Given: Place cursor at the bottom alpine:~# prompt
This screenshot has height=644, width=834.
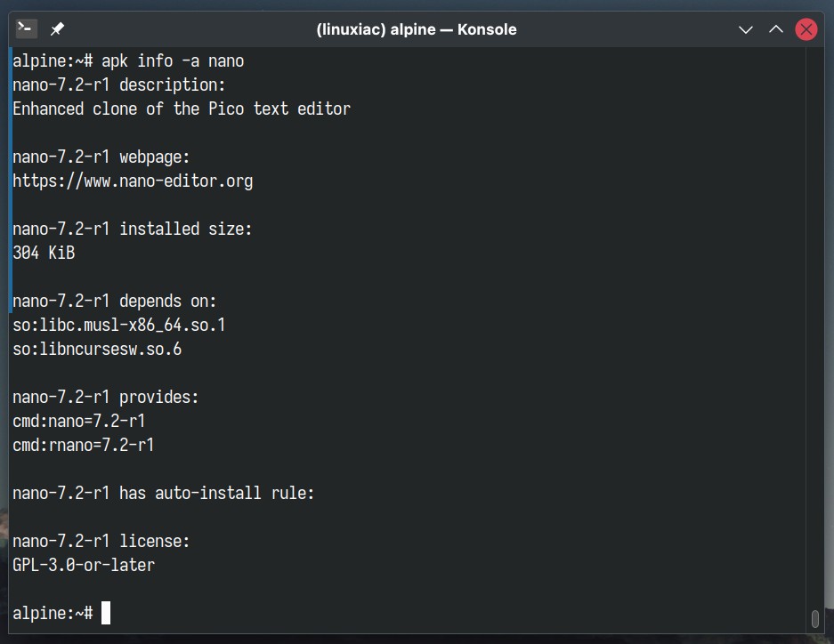Looking at the screenshot, I should 53,613.
